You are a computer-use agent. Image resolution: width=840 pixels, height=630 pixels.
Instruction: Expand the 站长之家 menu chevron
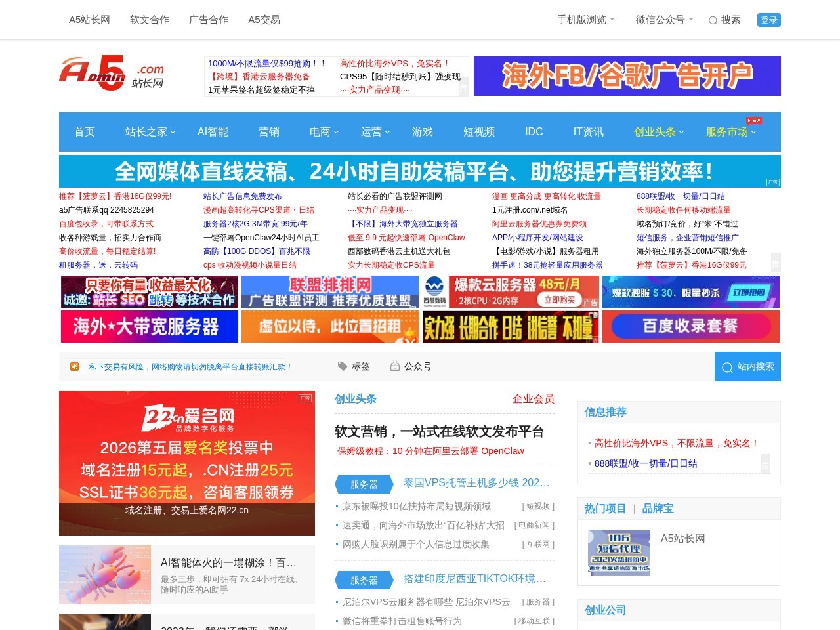coord(173,132)
